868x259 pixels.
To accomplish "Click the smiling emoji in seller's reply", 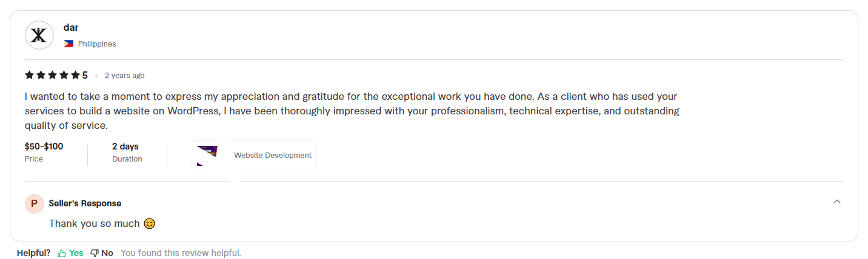I will pos(149,223).
